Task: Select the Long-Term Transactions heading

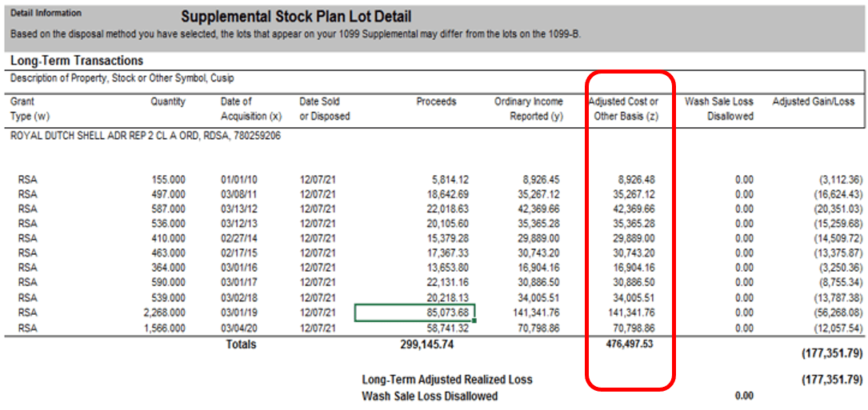Action: pyautogui.click(x=77, y=61)
